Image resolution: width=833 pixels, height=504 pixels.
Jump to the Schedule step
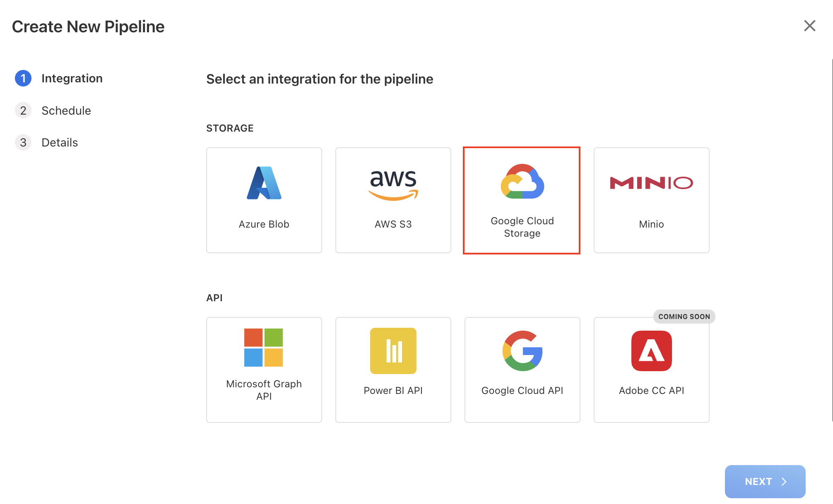tap(66, 110)
